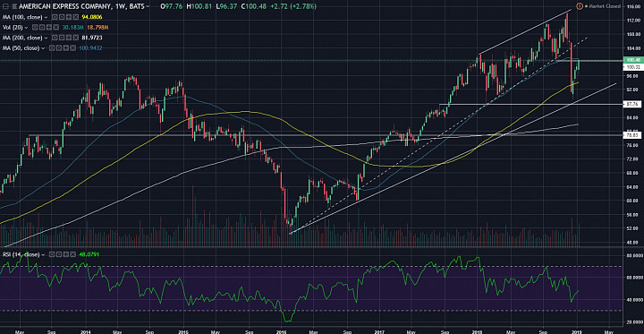
Task: Expand the MA (100, close) dropdown arrow
Action: 46,17
